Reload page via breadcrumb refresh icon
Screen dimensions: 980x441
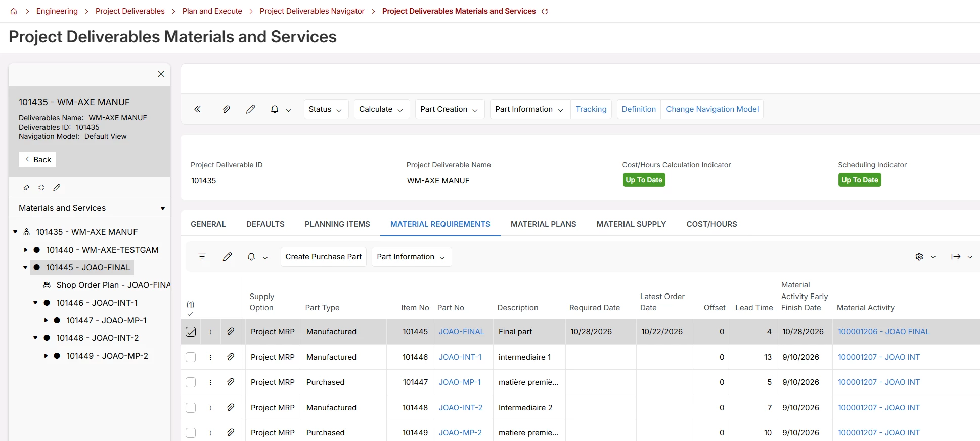[545, 11]
